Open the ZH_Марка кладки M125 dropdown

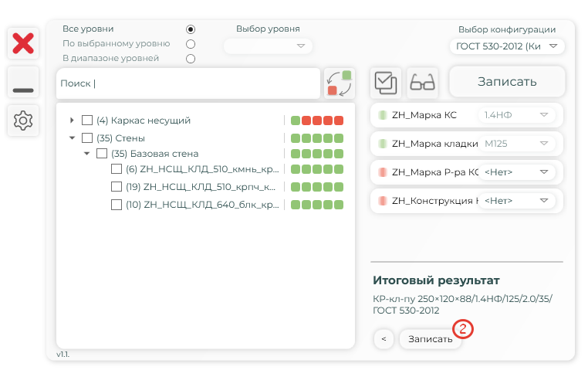click(x=516, y=144)
